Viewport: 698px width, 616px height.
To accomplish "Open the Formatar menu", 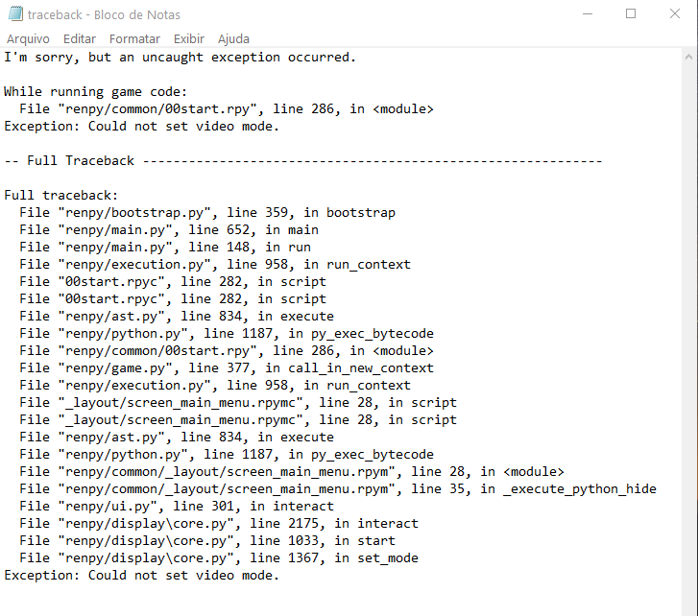I will point(134,39).
